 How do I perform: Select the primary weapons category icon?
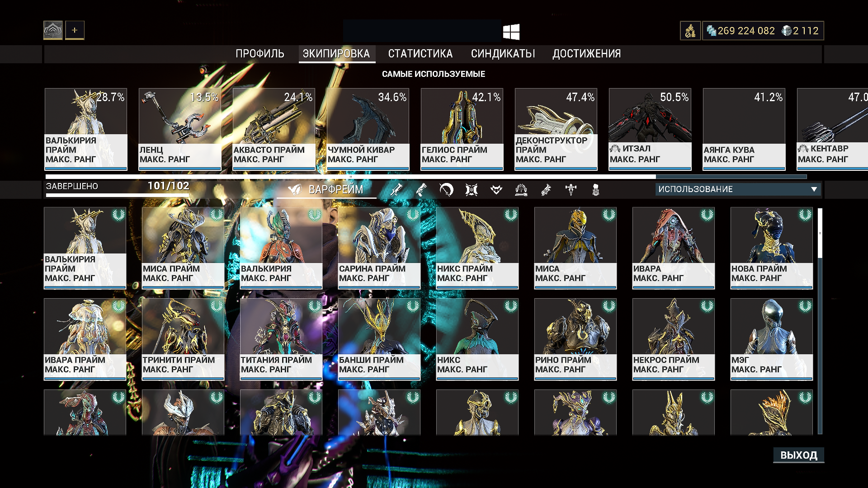tap(396, 190)
